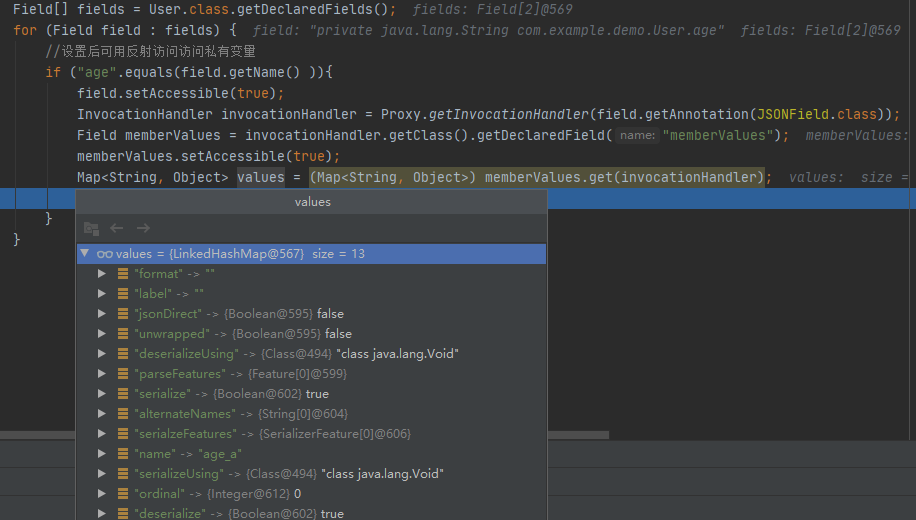Click the watch glasses icon beside values

click(105, 254)
